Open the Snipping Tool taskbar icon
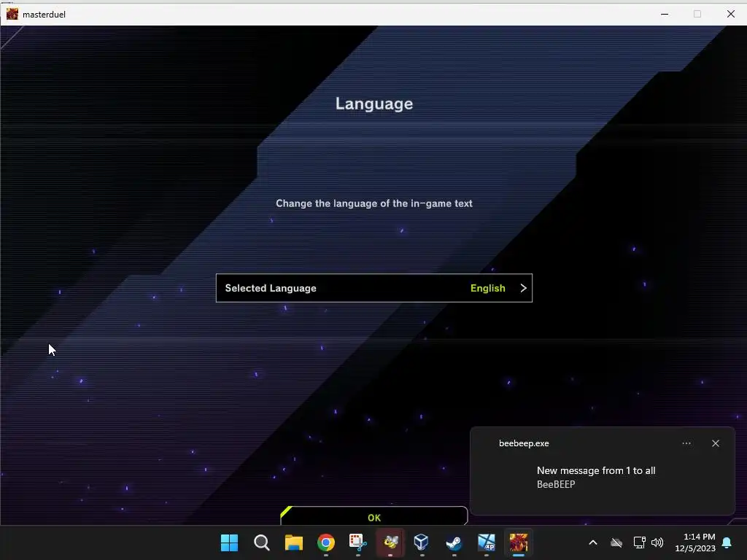Screen dimensions: 747x560 357,542
